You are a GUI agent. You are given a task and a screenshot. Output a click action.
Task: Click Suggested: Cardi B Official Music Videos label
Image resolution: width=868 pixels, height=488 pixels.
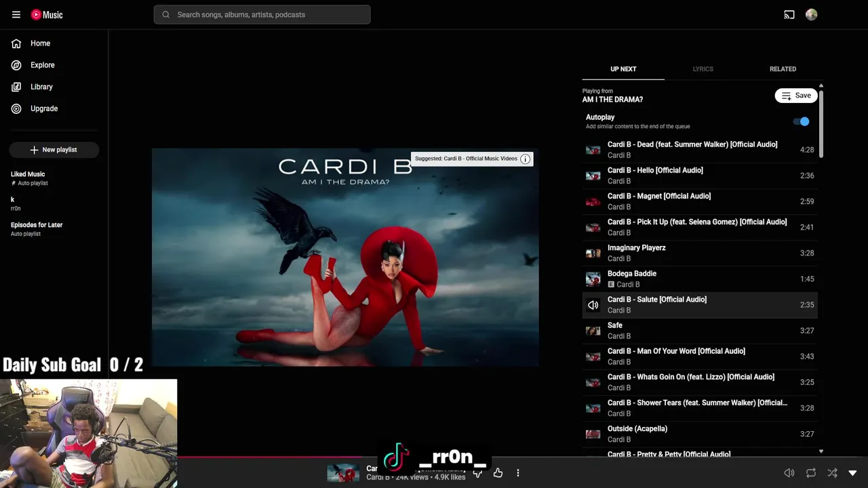pos(466,159)
